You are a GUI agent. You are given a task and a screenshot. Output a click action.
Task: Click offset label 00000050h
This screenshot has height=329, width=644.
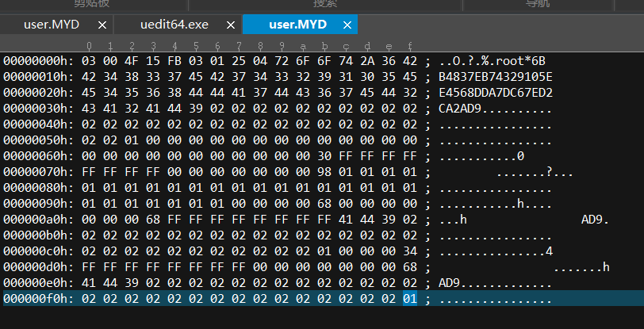[x=39, y=140]
